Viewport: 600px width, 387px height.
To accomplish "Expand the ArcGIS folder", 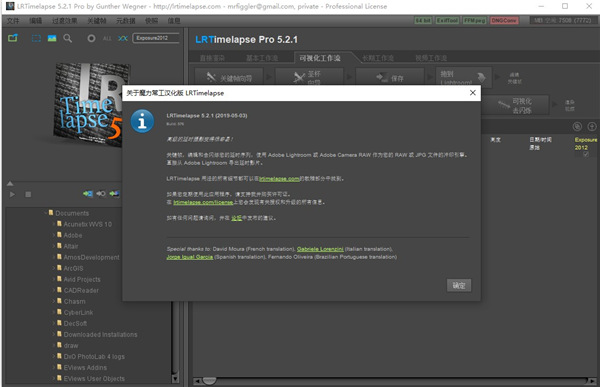I will [x=54, y=268].
